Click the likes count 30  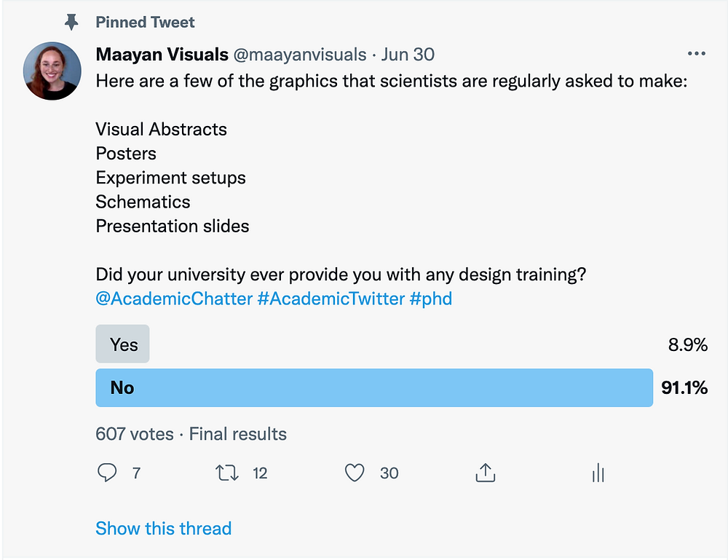[389, 473]
